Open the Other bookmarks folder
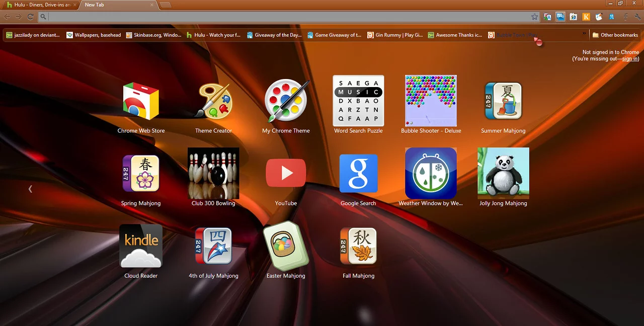 point(615,35)
